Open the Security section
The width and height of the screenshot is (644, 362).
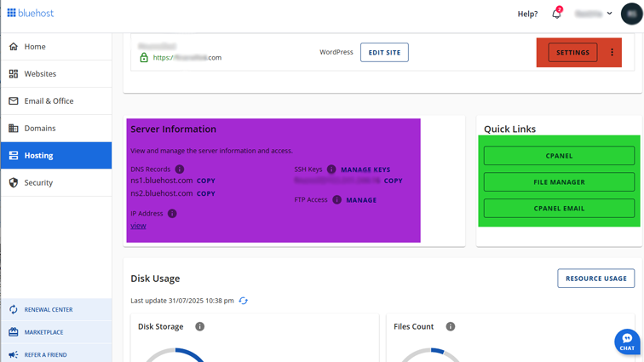point(56,182)
